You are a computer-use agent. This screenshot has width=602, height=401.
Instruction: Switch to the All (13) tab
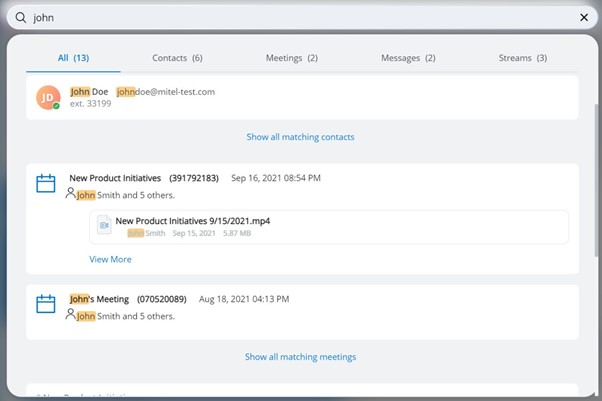73,58
